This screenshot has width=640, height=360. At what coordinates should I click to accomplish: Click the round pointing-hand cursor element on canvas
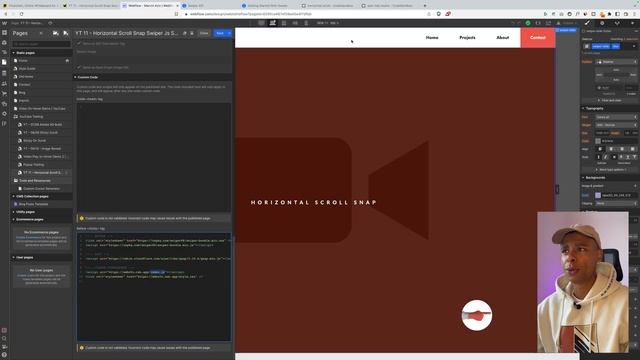(477, 315)
